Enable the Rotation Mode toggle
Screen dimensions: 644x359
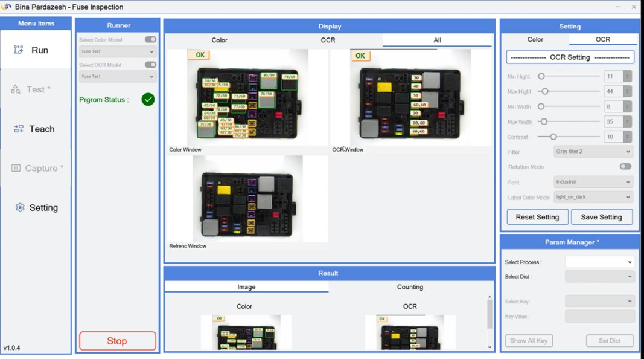click(625, 167)
